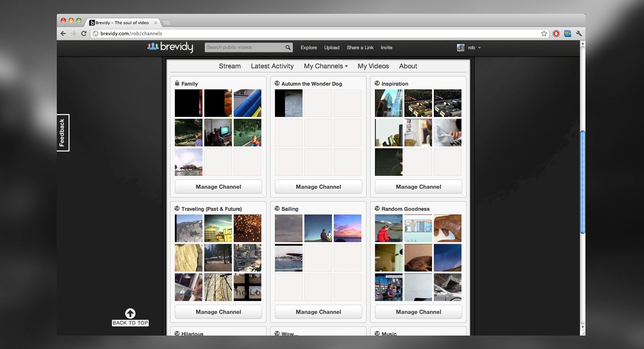Open first video thumbnail in Traveling

189,229
